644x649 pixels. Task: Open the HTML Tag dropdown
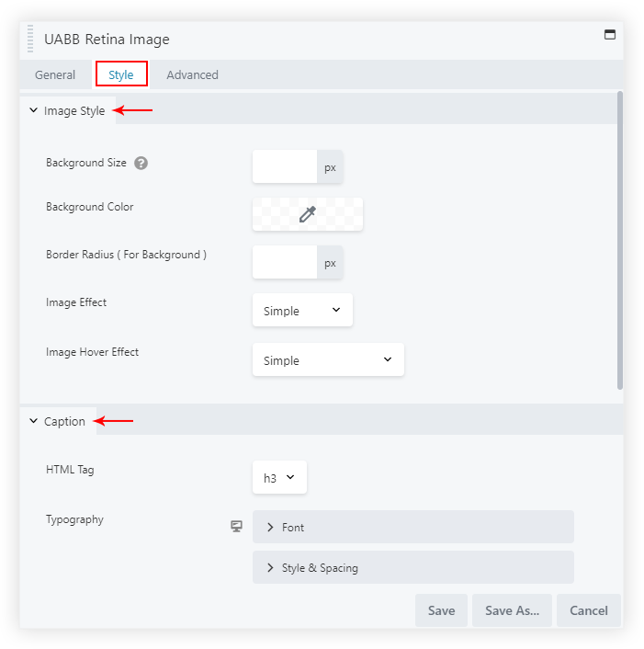(x=279, y=478)
